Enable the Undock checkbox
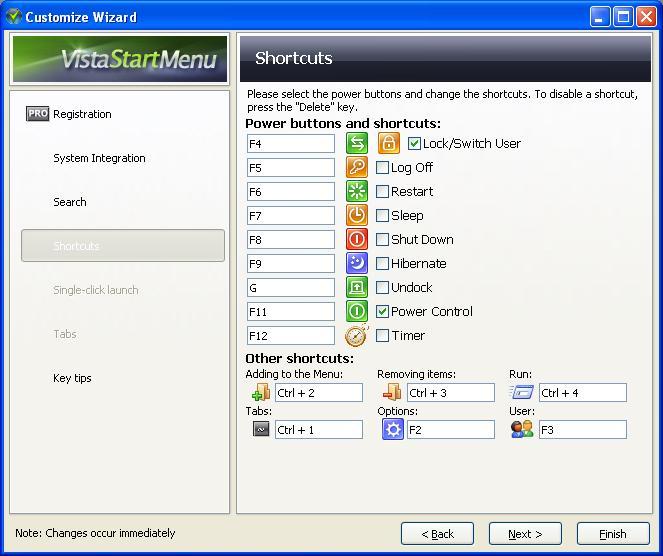The width and height of the screenshot is (663, 556). click(382, 288)
